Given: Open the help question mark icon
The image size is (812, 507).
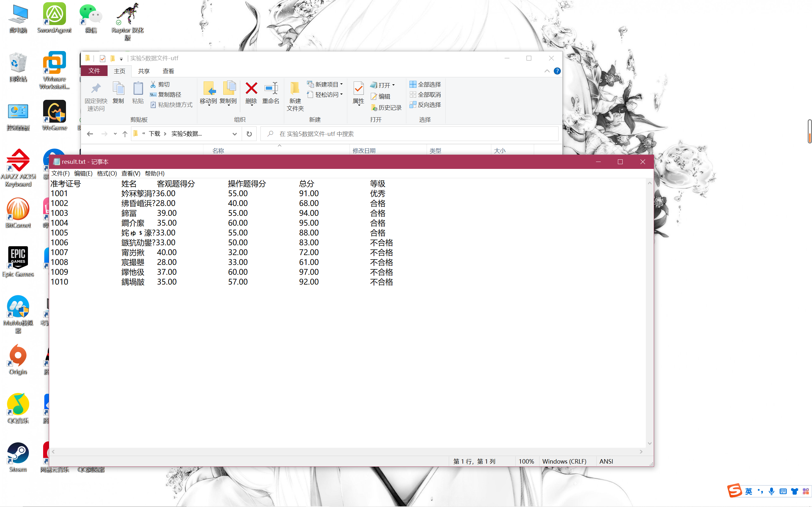Looking at the screenshot, I should pos(557,71).
